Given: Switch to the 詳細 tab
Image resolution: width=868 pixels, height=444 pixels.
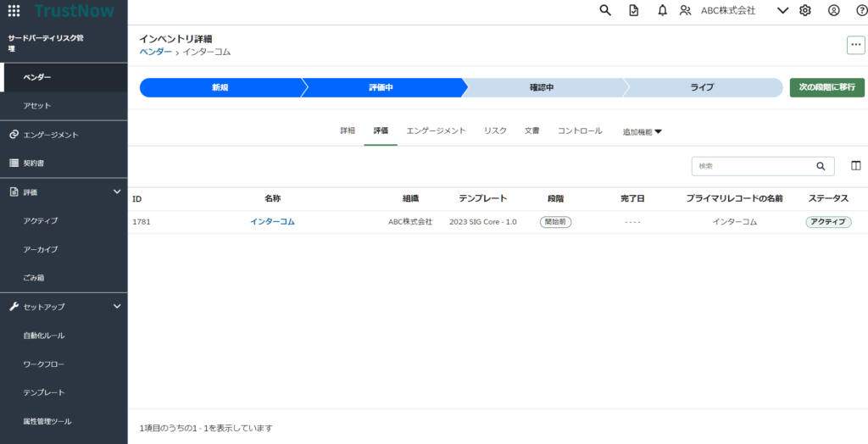Looking at the screenshot, I should pos(348,130).
